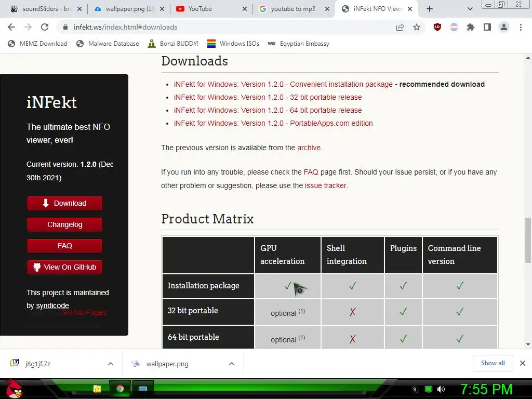532x399 pixels.
Task: Close the downloads shelf
Action: (523, 363)
